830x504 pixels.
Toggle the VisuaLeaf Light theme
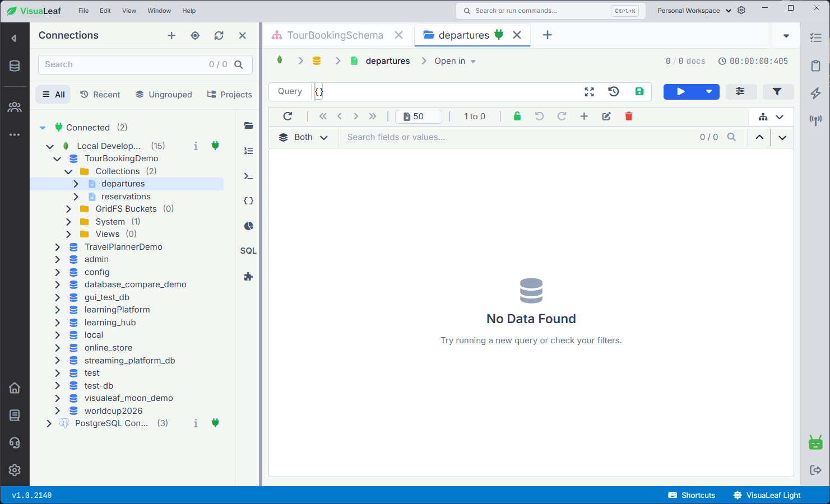point(767,495)
